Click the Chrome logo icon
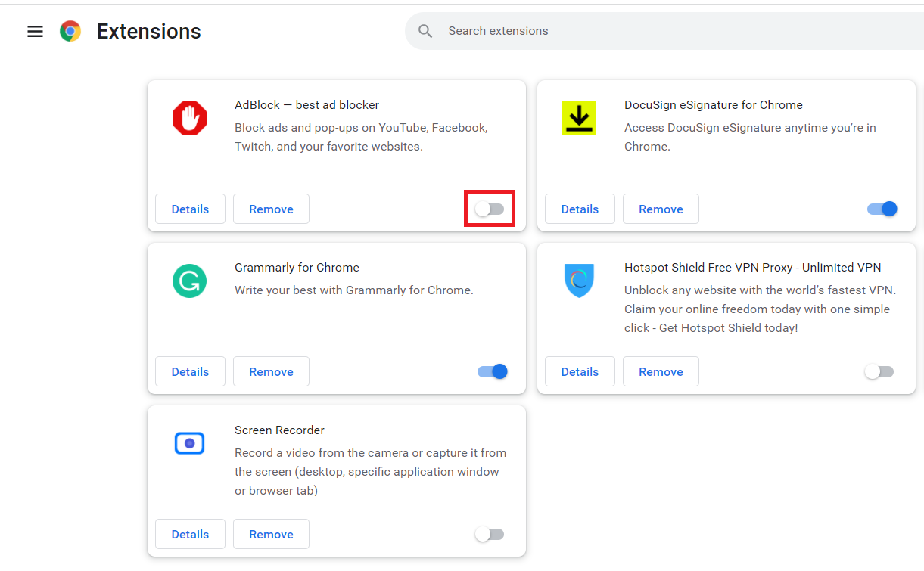The height and width of the screenshot is (571, 924). (x=70, y=31)
